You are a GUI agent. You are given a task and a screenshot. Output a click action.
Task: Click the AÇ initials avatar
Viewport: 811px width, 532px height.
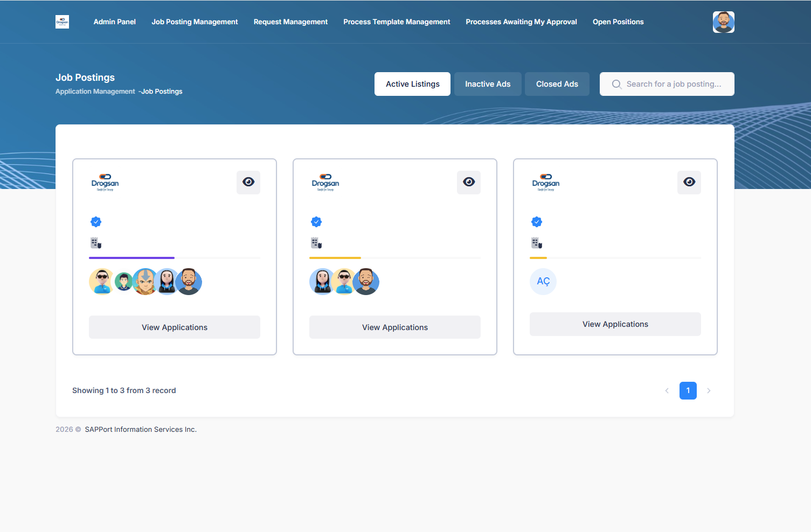tap(543, 282)
